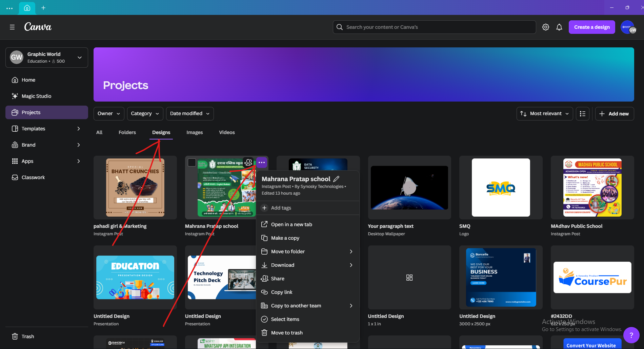Click the pencil icon to rename design
Screen dimensions: 644x349
click(x=336, y=179)
